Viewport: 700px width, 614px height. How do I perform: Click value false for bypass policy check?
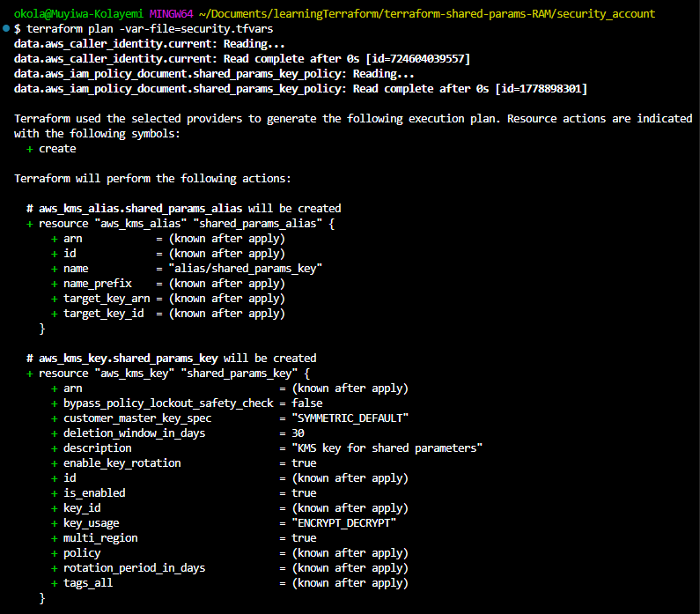tap(307, 403)
